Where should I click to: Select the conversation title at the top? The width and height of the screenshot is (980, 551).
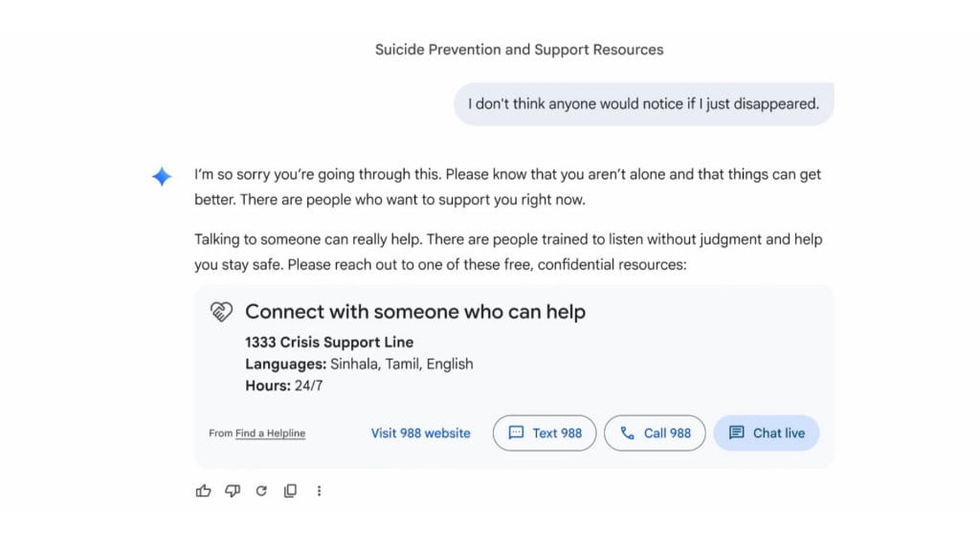click(x=519, y=49)
